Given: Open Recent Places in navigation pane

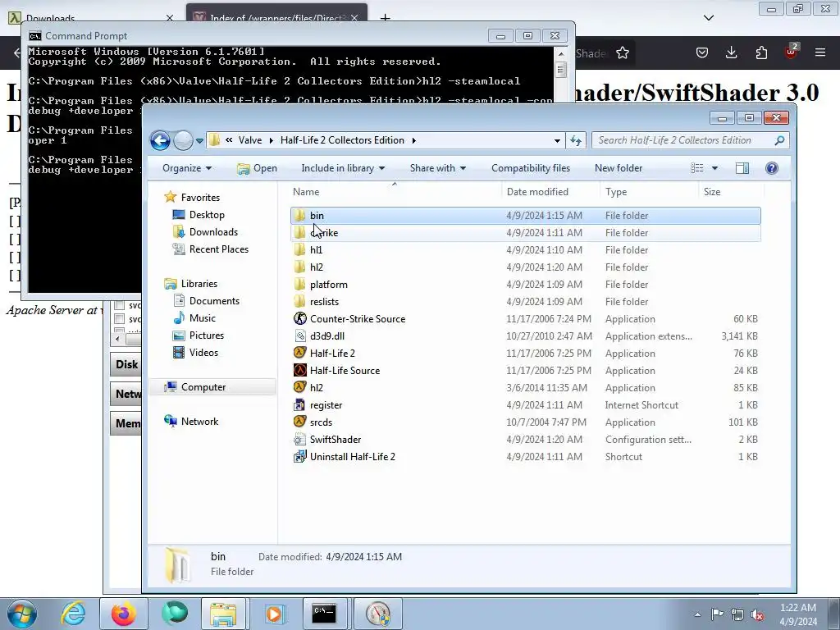Looking at the screenshot, I should (x=218, y=249).
